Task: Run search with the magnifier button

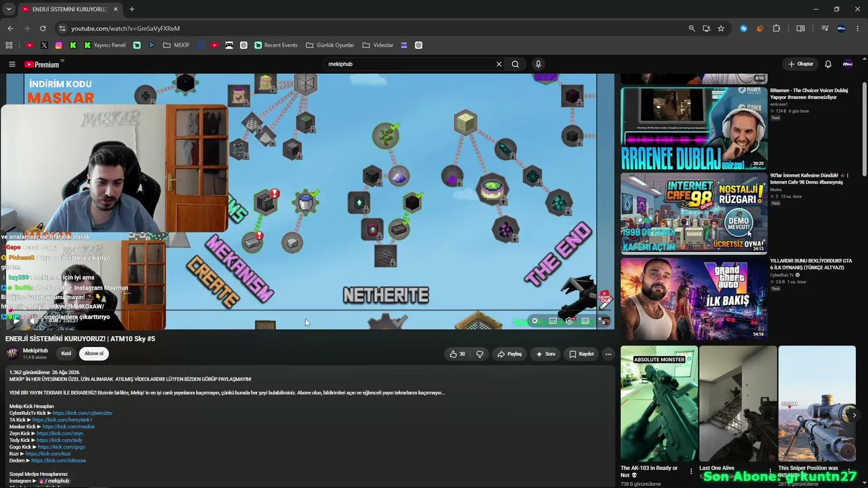Action: [x=515, y=64]
